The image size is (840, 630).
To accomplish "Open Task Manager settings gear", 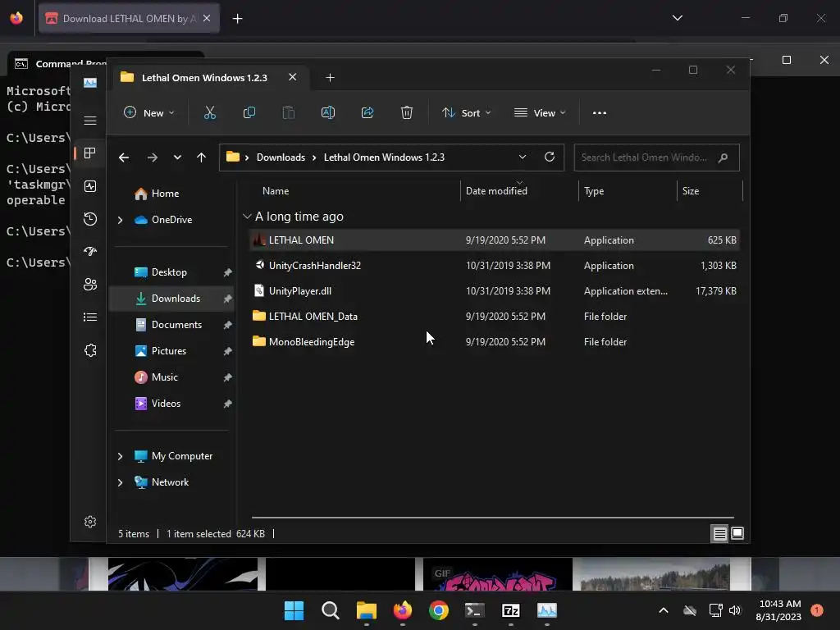I will [x=90, y=522].
